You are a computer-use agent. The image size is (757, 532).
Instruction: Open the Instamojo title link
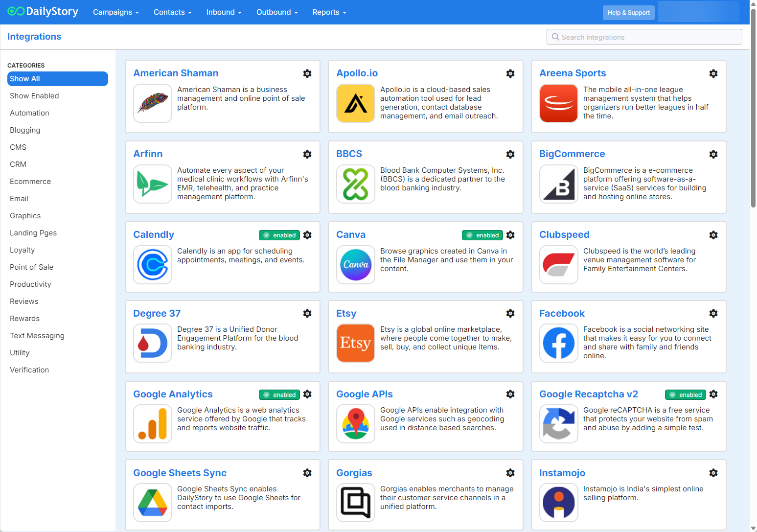click(562, 473)
